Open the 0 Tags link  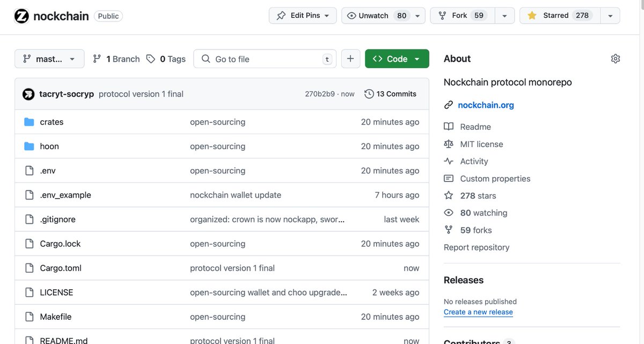(x=166, y=58)
